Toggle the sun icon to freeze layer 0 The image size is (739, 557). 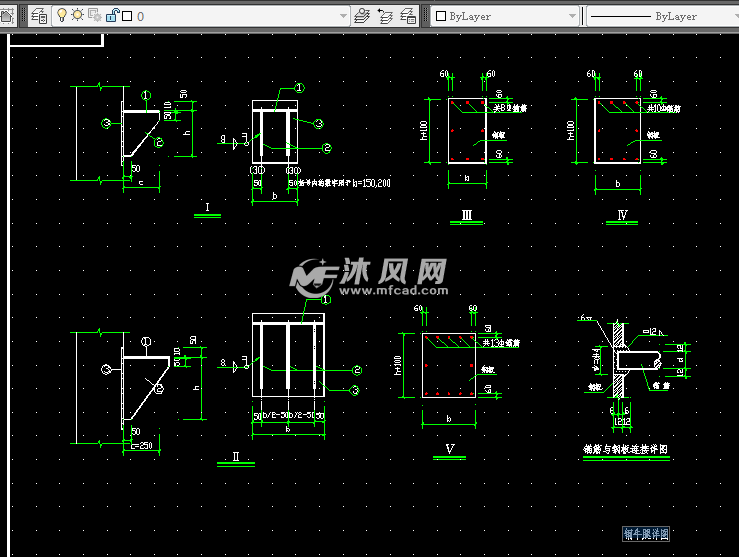[x=77, y=16]
